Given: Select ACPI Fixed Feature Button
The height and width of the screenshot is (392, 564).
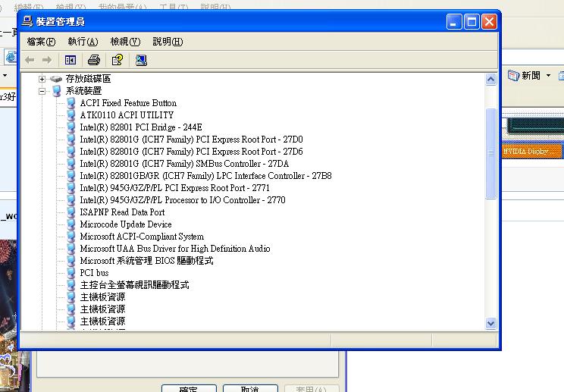Looking at the screenshot, I should (128, 103).
